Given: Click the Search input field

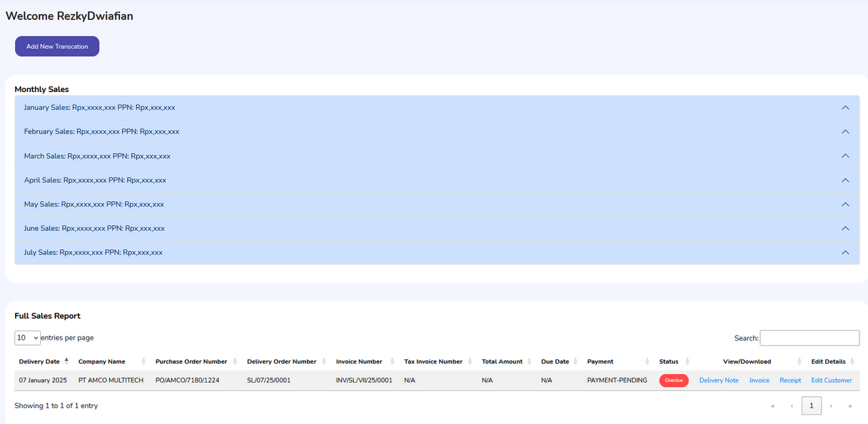Looking at the screenshot, I should click(810, 338).
